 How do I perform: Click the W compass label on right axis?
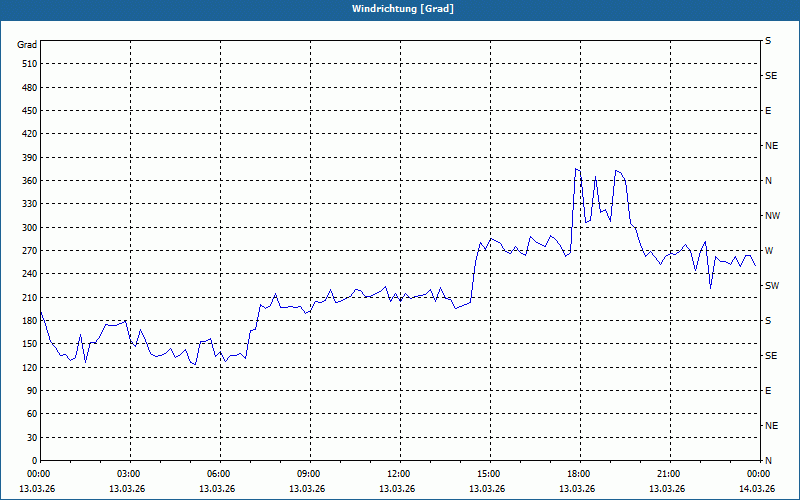point(769,251)
